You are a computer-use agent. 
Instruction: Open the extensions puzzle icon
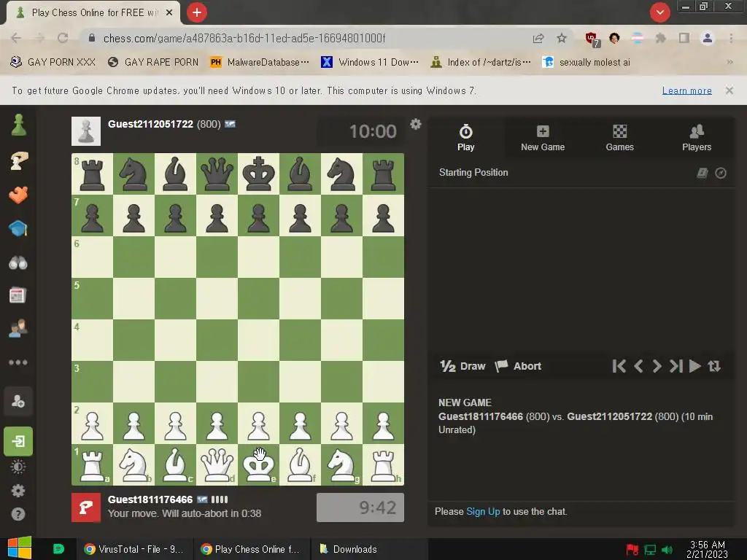tap(660, 38)
